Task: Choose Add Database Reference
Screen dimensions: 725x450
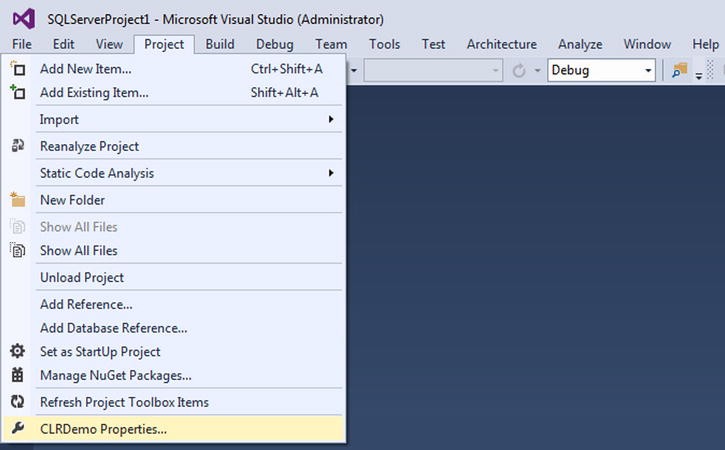Action: click(174, 328)
